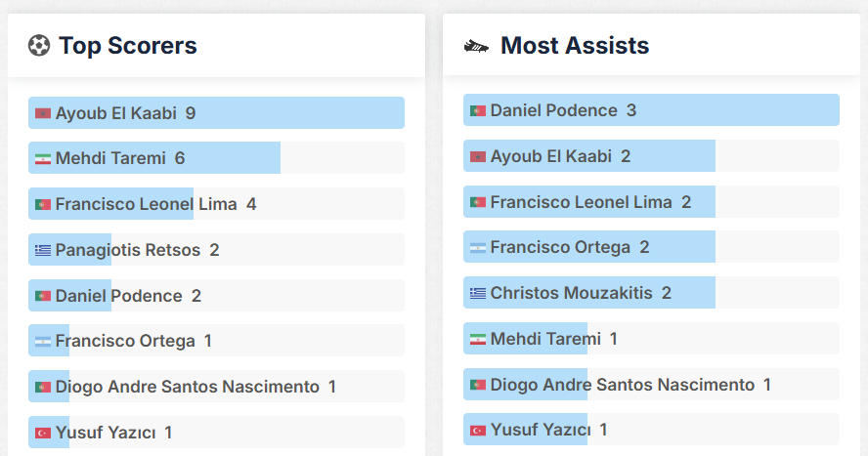Click Yusuf Yazıcı's assist count in Most Assists
868x456 pixels.
[x=603, y=430]
